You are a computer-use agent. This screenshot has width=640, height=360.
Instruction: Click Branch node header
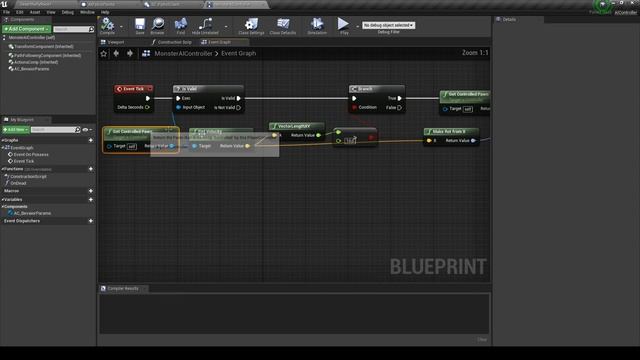tap(376, 89)
